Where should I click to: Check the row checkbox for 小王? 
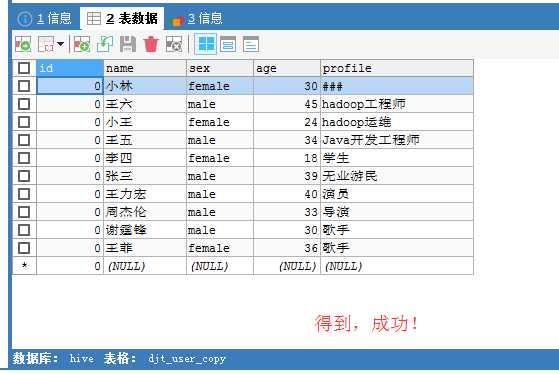[24, 122]
